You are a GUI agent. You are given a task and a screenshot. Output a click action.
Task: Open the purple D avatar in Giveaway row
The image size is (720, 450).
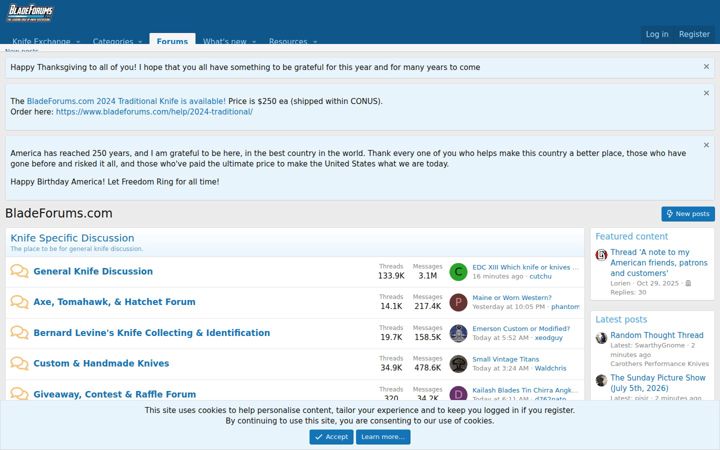coord(458,394)
